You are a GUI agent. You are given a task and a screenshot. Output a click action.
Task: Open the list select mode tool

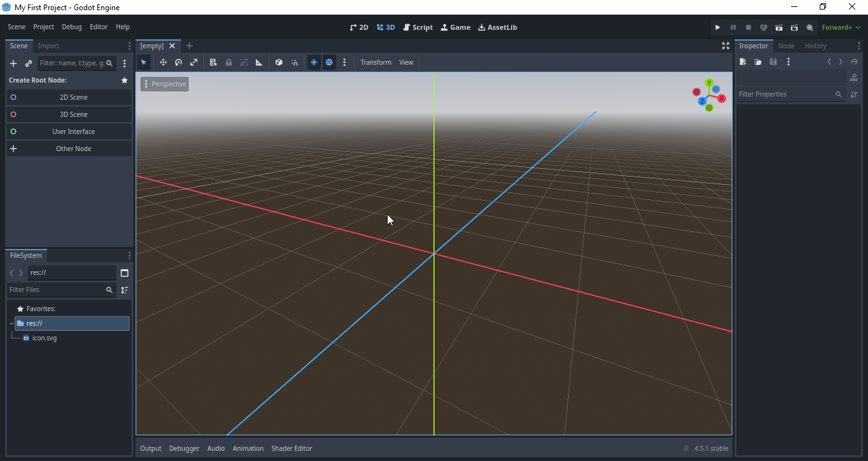point(214,62)
